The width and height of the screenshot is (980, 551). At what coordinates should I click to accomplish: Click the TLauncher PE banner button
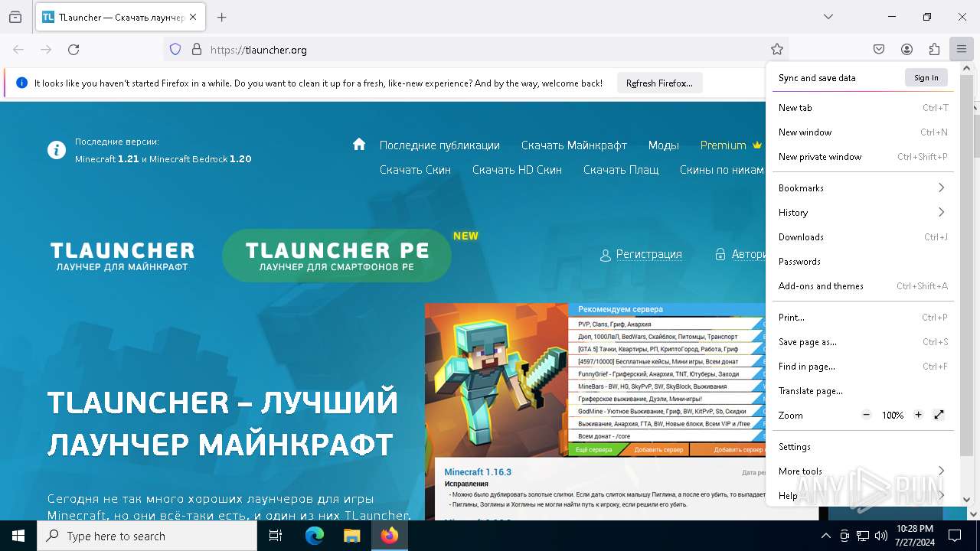(x=337, y=256)
